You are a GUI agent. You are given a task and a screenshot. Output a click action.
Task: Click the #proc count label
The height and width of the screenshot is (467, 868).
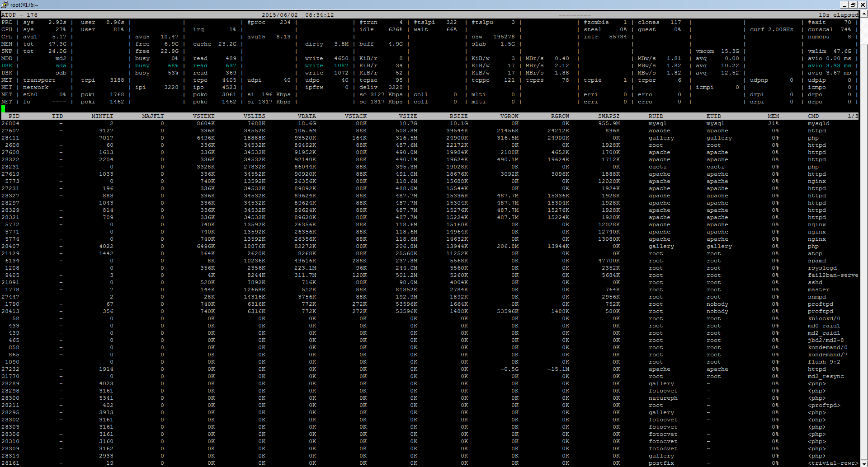256,22
